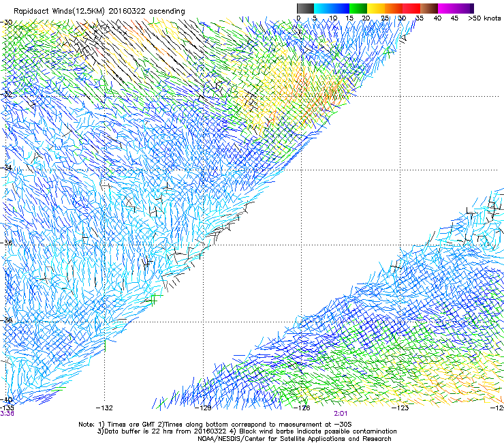Click the purple '3:38' pass time label
Screen dimensions: 504x443
tap(7, 414)
